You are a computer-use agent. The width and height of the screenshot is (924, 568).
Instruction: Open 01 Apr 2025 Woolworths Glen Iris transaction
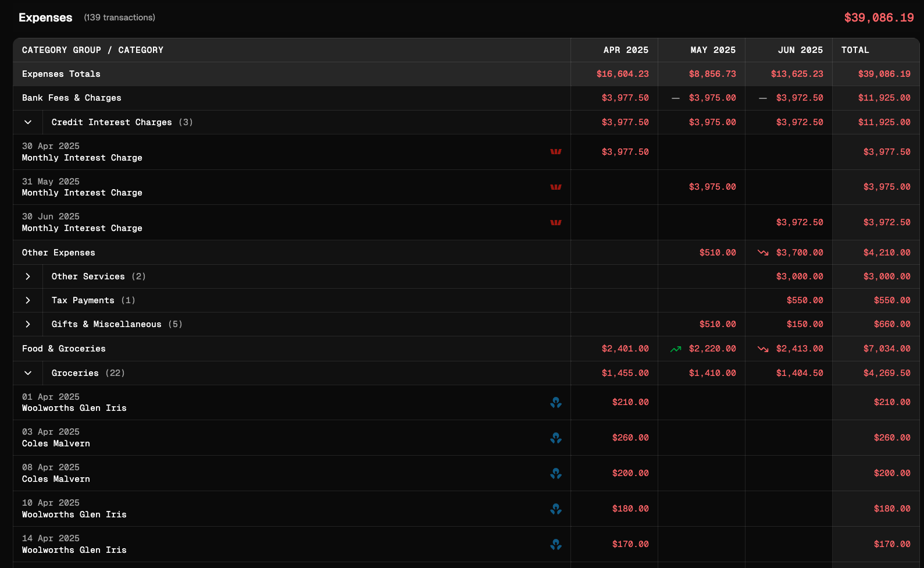click(466, 403)
